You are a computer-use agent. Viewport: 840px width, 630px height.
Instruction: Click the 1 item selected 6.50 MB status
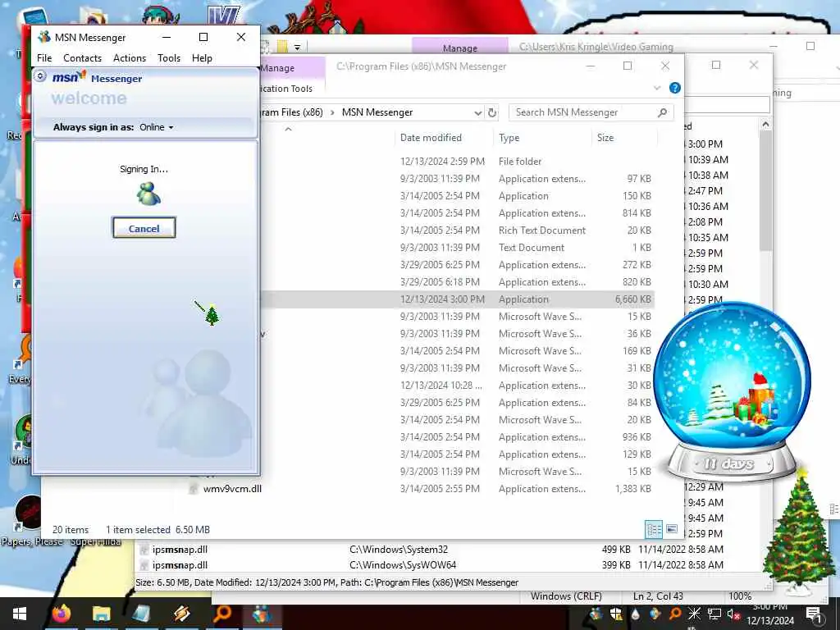click(157, 530)
